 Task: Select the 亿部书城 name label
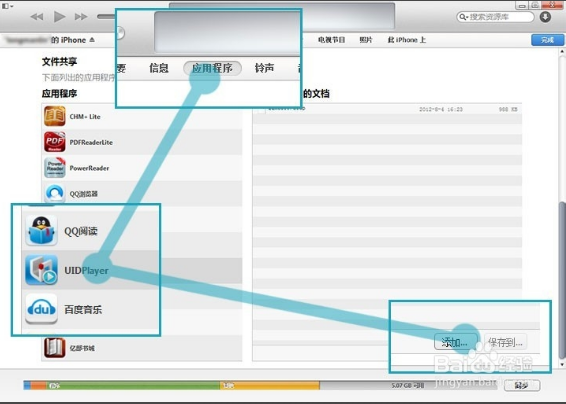pos(82,348)
